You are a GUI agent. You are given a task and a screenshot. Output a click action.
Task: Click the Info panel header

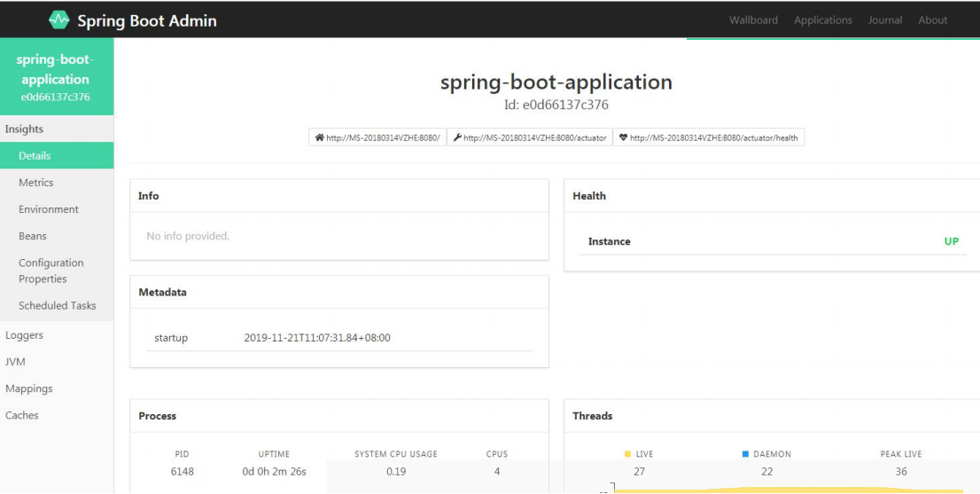click(x=339, y=196)
